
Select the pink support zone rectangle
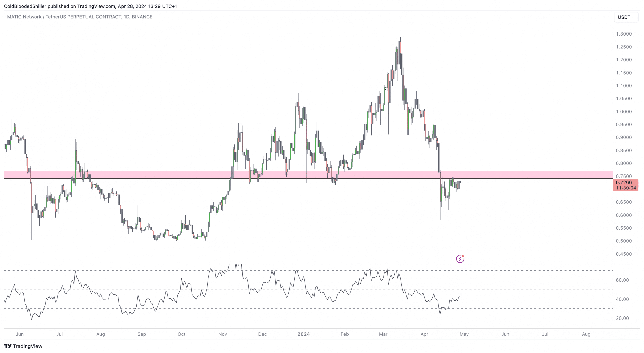[x=308, y=175]
